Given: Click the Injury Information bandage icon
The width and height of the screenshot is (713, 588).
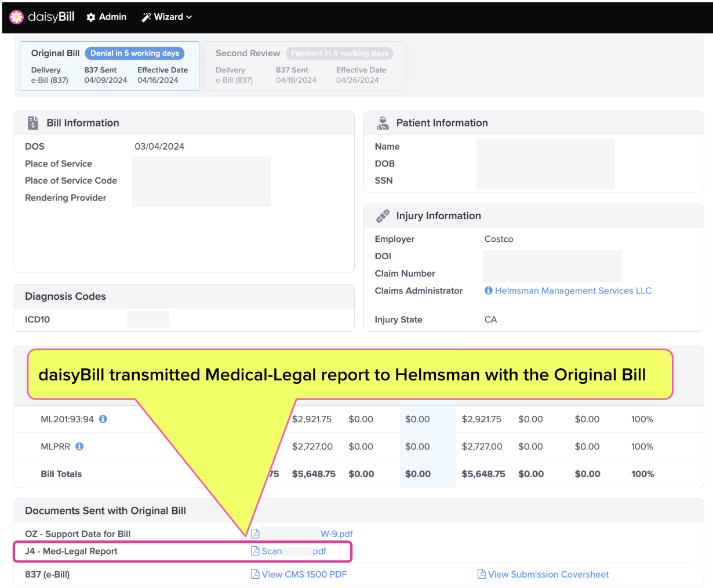Looking at the screenshot, I should (383, 216).
